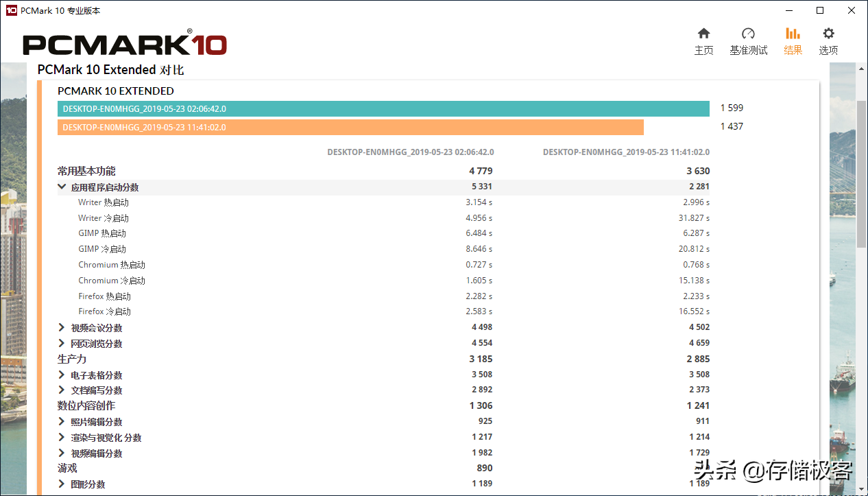Click the 文档编写 score 2 373
868x496 pixels.
pos(699,390)
